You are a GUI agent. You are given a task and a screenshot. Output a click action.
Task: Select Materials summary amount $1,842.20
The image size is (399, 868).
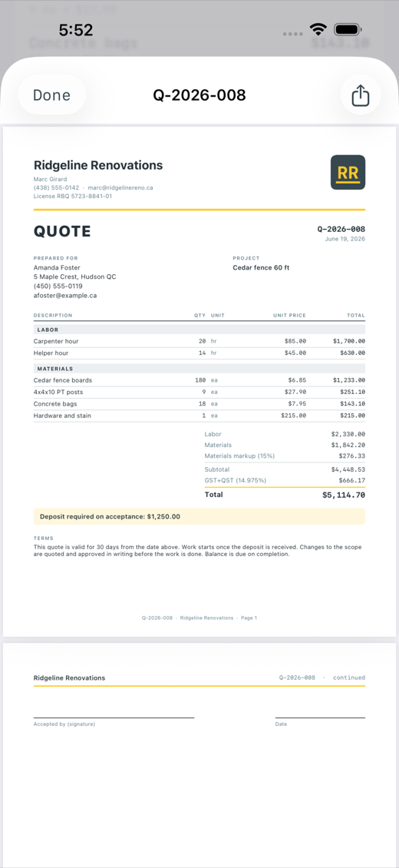(x=348, y=445)
